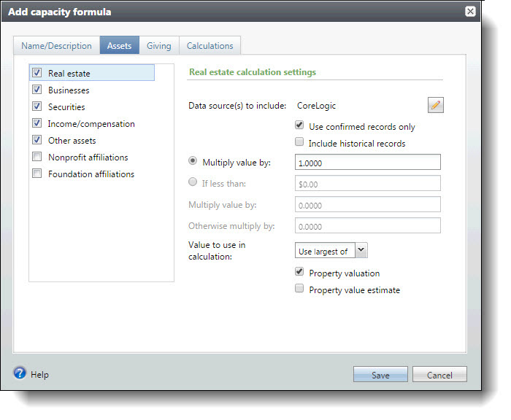Enable the Foundation affiliations checkbox
The image size is (511, 420).
point(36,174)
